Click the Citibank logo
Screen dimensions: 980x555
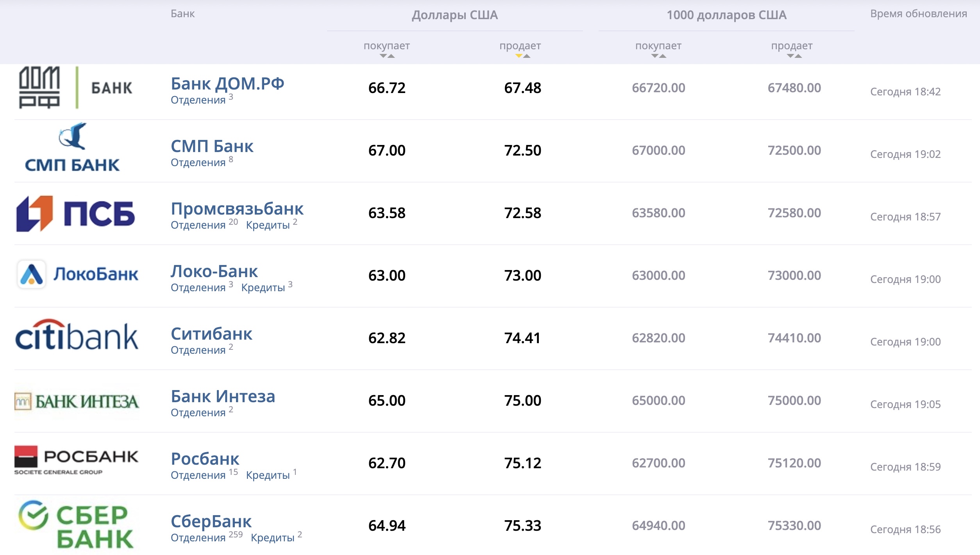[77, 335]
